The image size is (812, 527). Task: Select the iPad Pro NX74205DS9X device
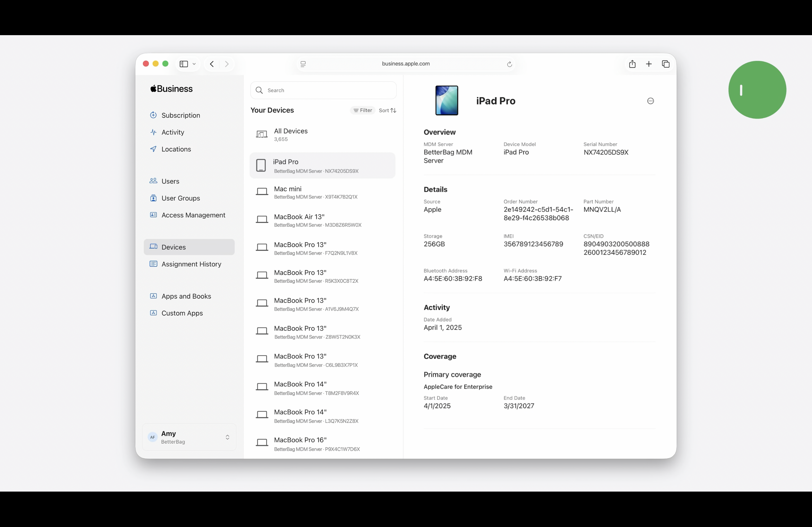[x=322, y=166]
